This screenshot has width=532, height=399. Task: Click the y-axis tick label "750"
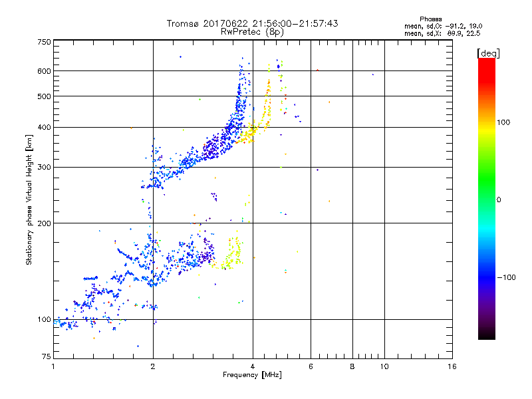click(x=44, y=42)
